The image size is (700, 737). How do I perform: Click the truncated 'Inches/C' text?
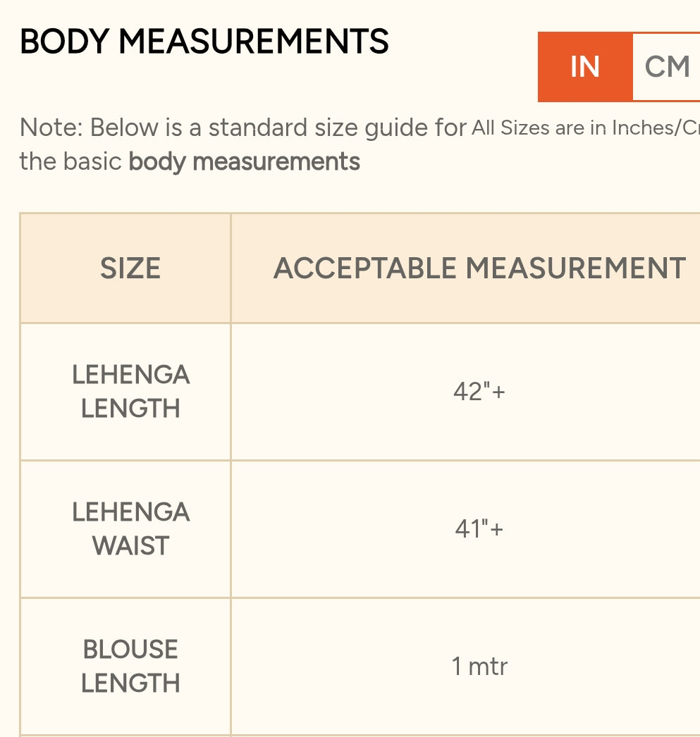coord(656,128)
